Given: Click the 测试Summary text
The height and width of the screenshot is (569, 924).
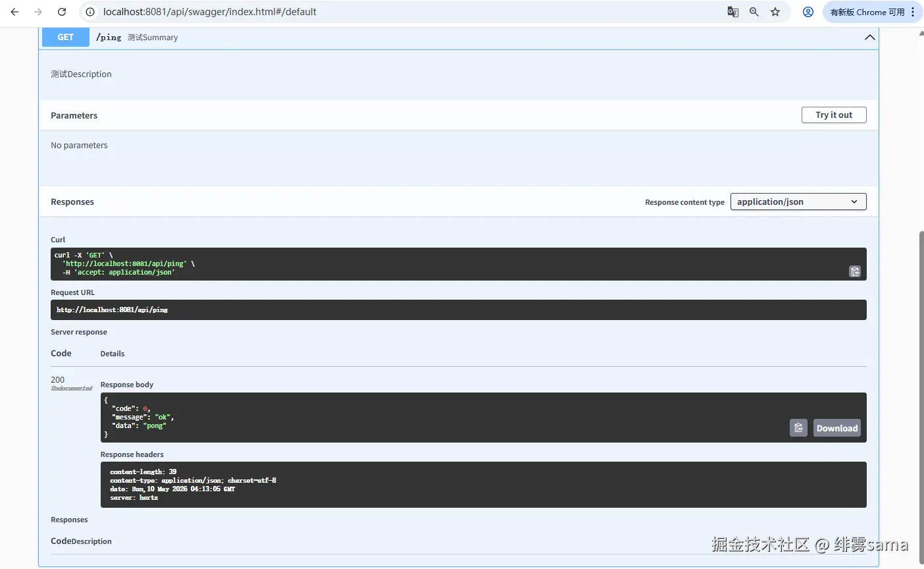Looking at the screenshot, I should [x=153, y=38].
